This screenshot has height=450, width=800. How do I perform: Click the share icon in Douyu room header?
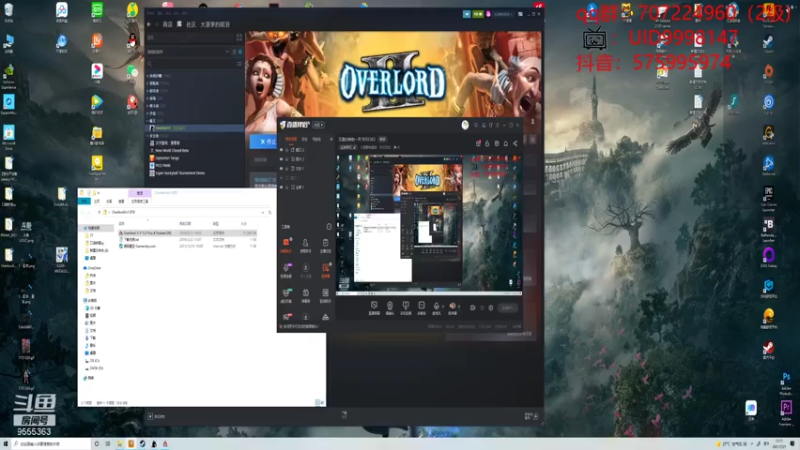tap(515, 143)
